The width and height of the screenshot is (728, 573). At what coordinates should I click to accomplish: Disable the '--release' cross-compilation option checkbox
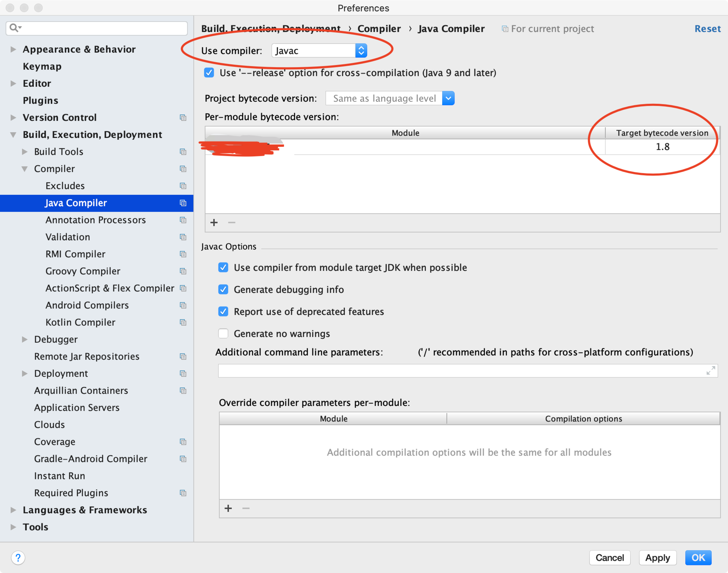[209, 73]
